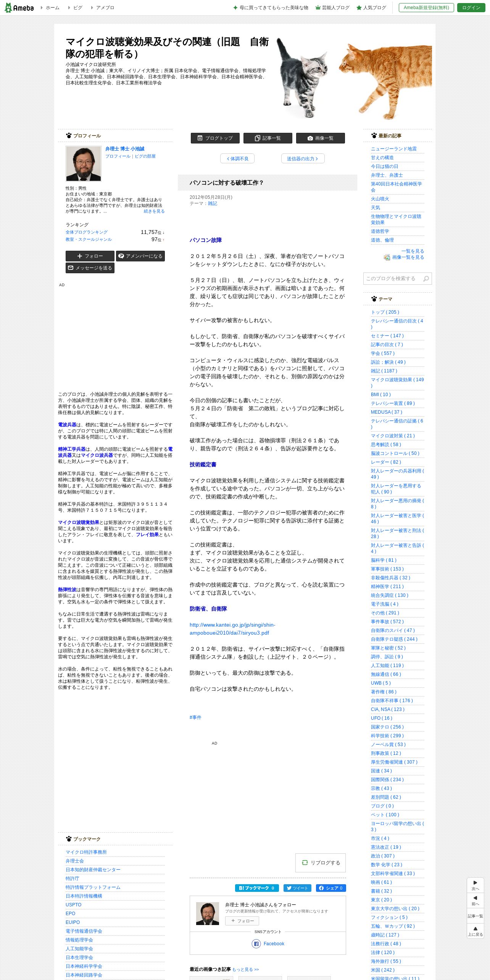The height and width of the screenshot is (980, 490).
Task: Open theme 雑記 ( 1187 )
Action: pos(384,371)
